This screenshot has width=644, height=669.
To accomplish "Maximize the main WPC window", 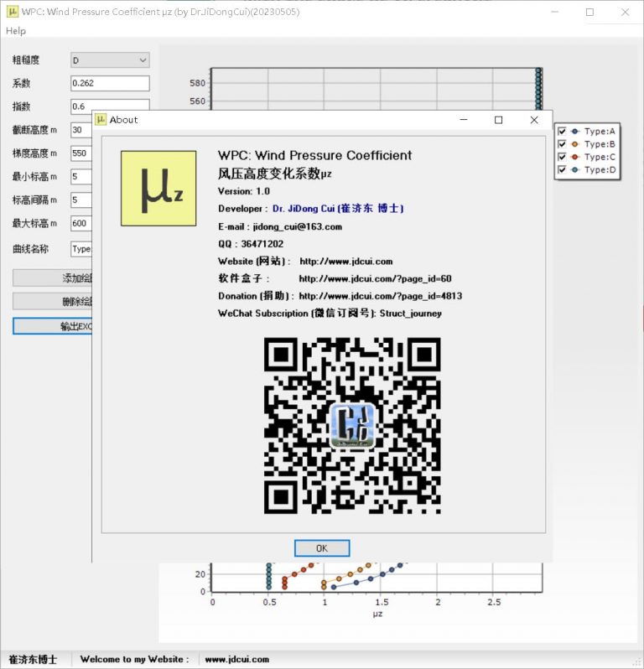I will (589, 12).
